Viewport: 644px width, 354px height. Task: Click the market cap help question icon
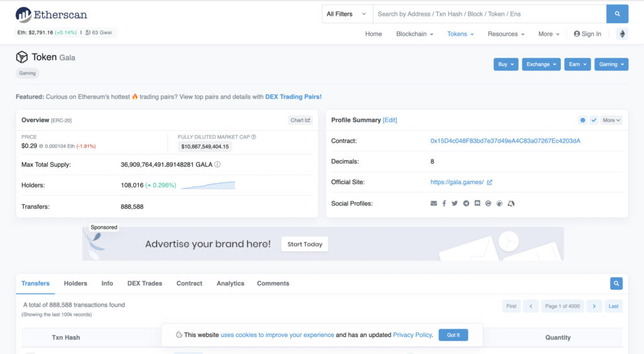(x=253, y=136)
